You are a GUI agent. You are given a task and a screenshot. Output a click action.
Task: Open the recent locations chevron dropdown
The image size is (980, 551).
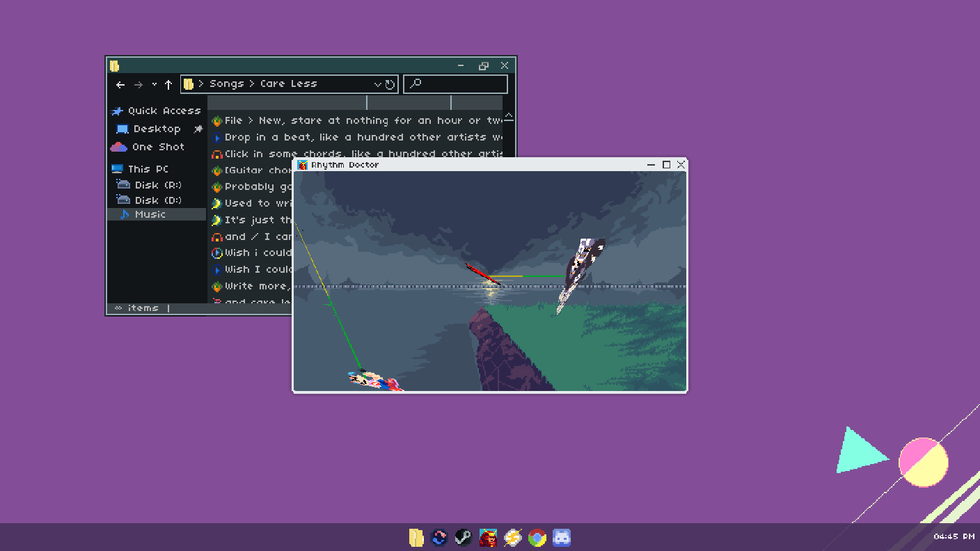tap(154, 84)
